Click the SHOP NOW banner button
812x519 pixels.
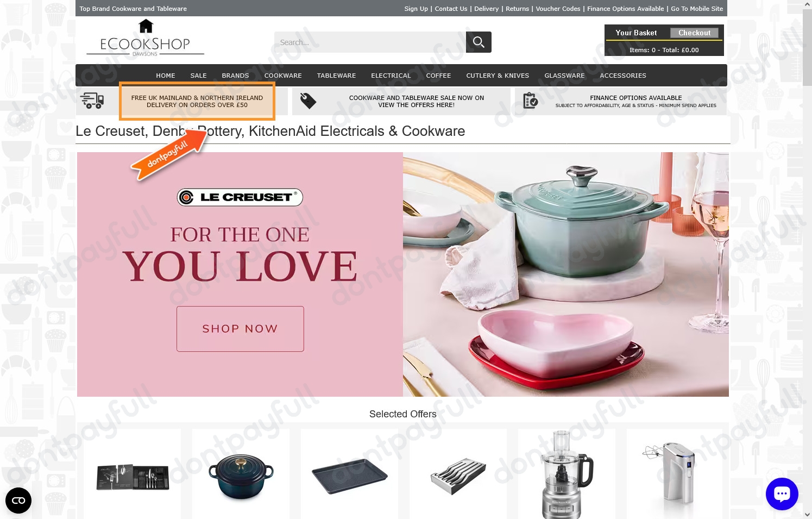click(x=240, y=329)
